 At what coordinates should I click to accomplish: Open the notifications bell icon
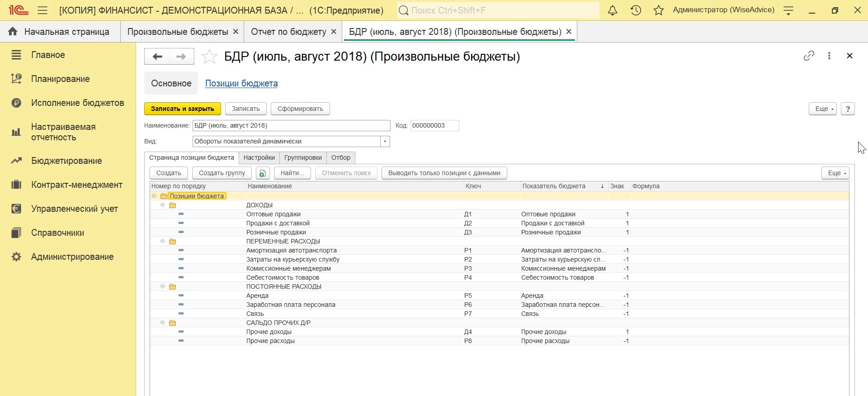tap(612, 10)
